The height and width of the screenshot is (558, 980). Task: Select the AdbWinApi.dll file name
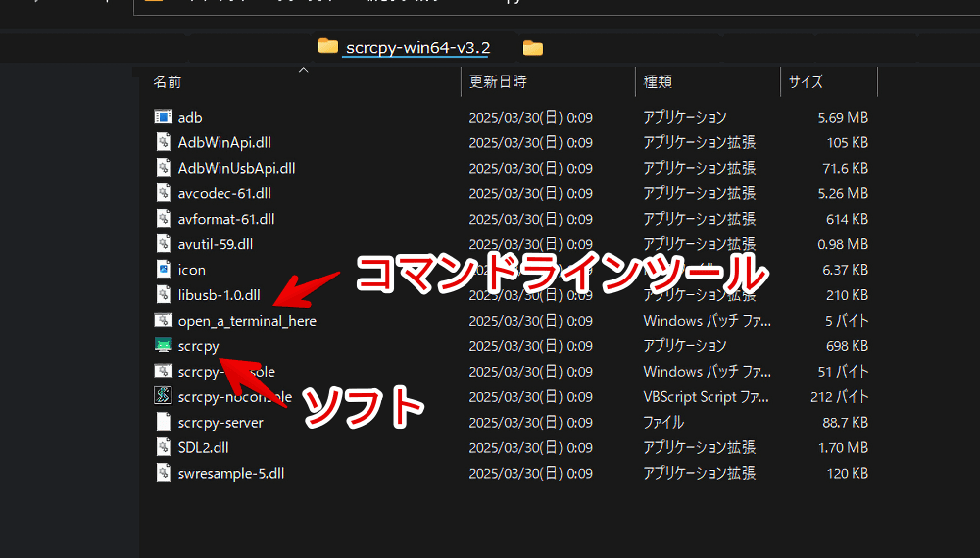224,142
